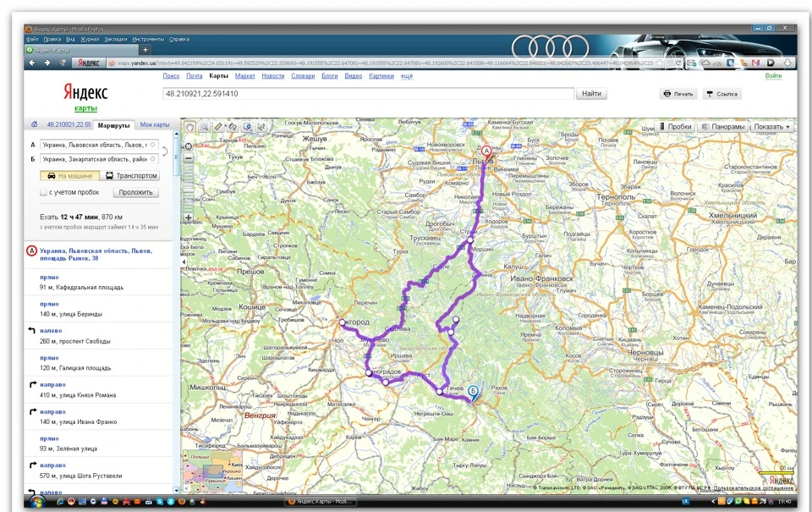Open the Войти login link
The image size is (812, 512).
tap(773, 75)
